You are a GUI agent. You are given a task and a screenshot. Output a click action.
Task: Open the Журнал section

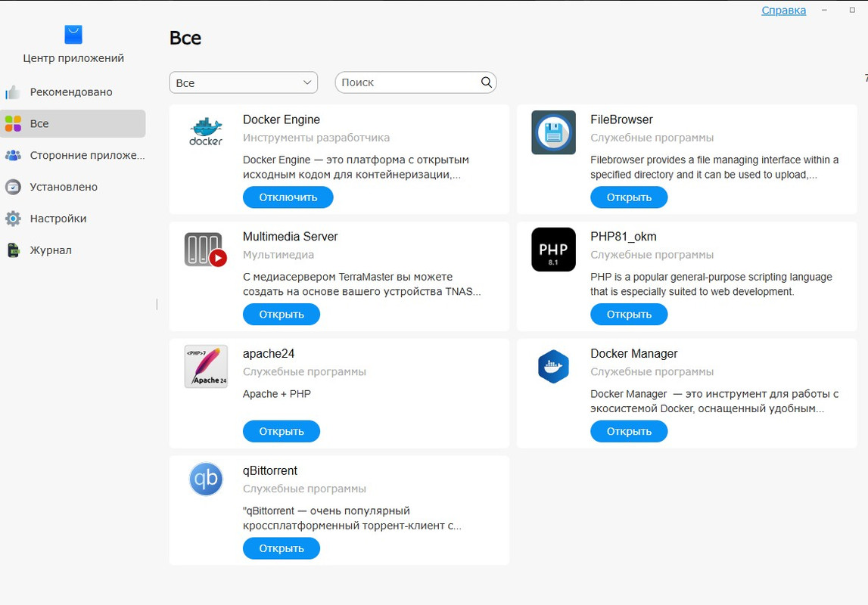pos(73,250)
